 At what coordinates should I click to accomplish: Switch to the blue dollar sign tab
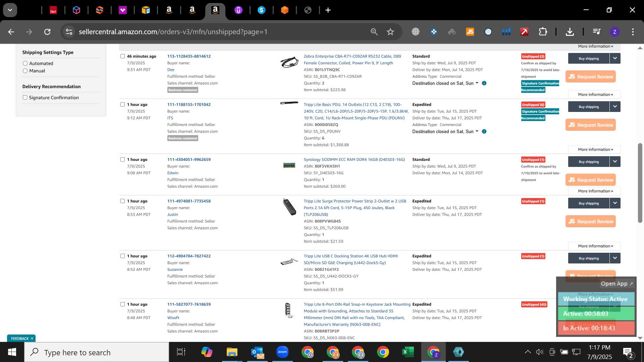(x=262, y=10)
